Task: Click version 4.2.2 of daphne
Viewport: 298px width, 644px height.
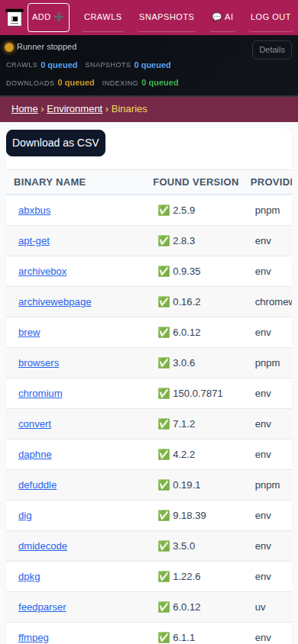Action: click(183, 455)
